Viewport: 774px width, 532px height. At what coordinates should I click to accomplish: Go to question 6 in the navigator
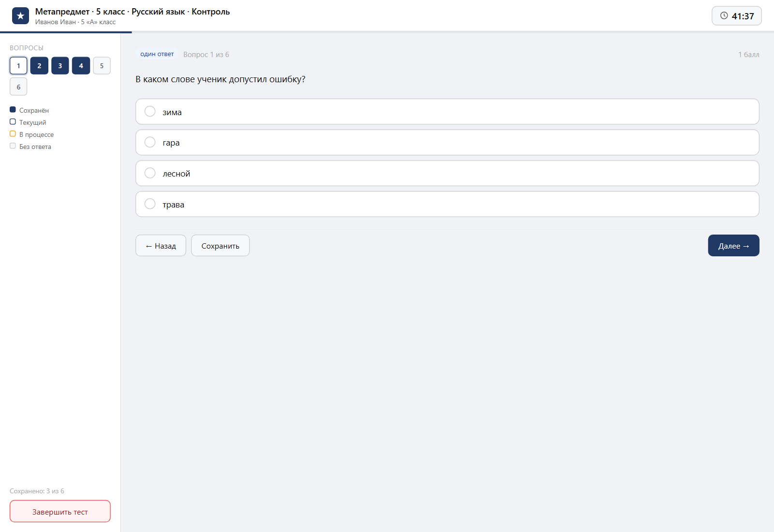tap(18, 87)
